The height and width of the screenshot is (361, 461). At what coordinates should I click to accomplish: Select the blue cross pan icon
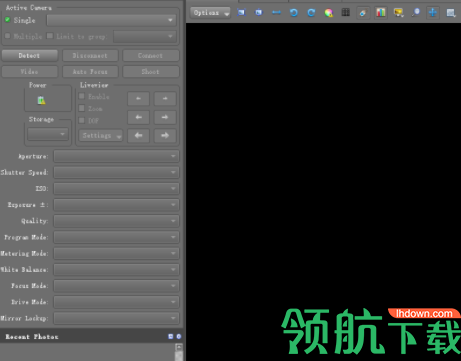(433, 13)
